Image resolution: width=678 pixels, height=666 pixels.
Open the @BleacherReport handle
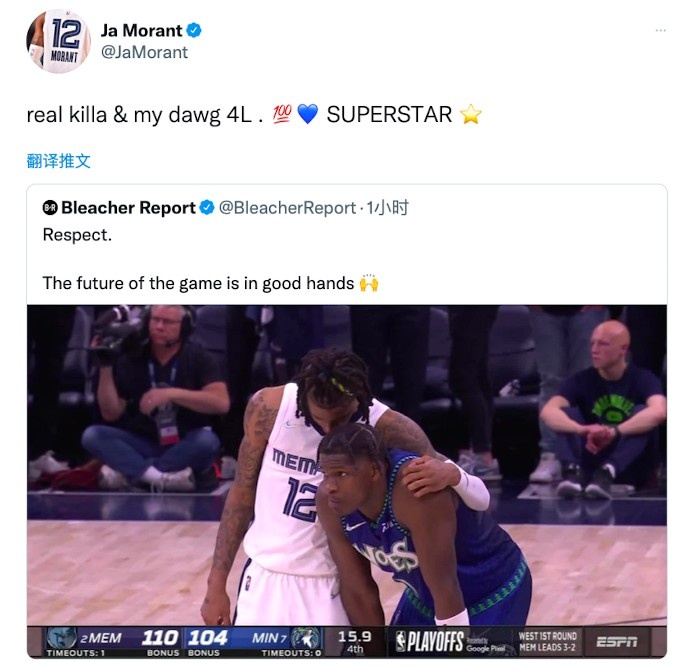pyautogui.click(x=287, y=208)
